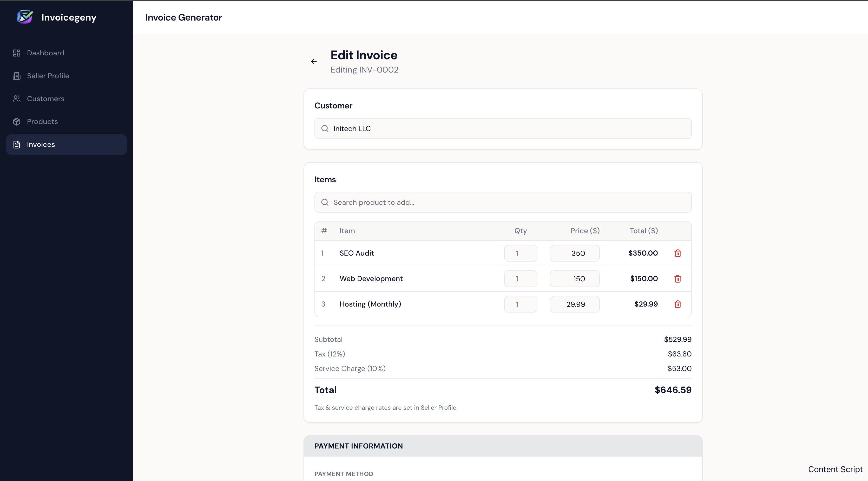This screenshot has height=481, width=868.
Task: Select the Products box icon
Action: pos(17,121)
